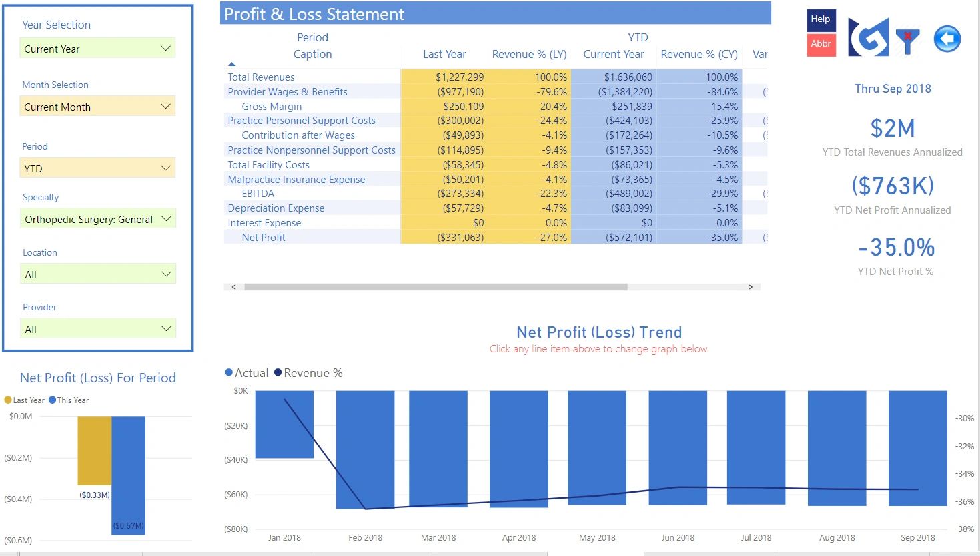Click the Last Year legend marker
The image size is (980, 556).
pyautogui.click(x=8, y=400)
